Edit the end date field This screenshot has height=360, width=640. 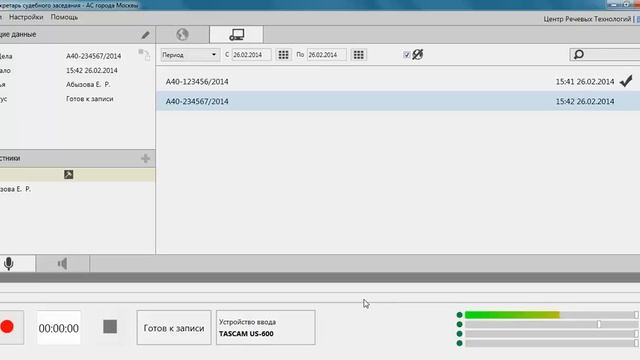click(327, 55)
